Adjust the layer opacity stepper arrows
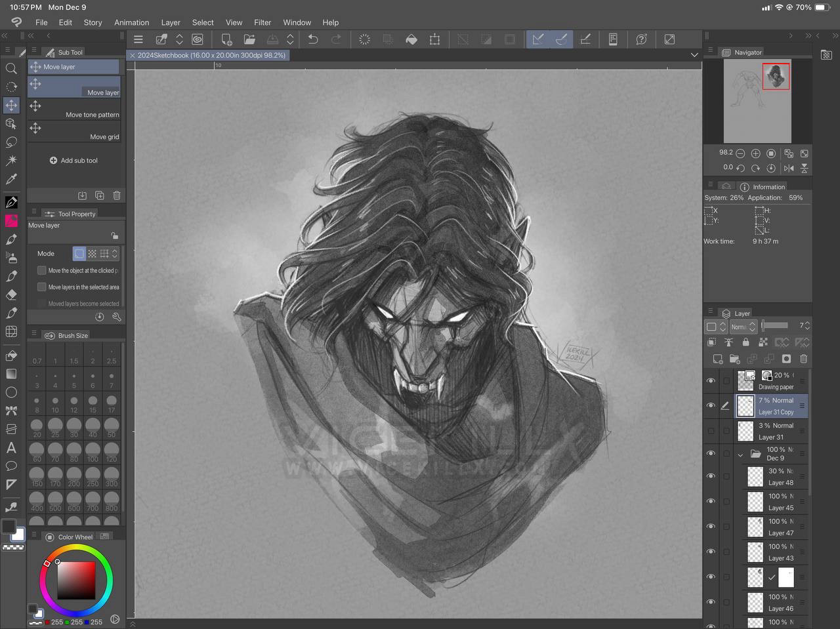The height and width of the screenshot is (629, 840). [807, 326]
